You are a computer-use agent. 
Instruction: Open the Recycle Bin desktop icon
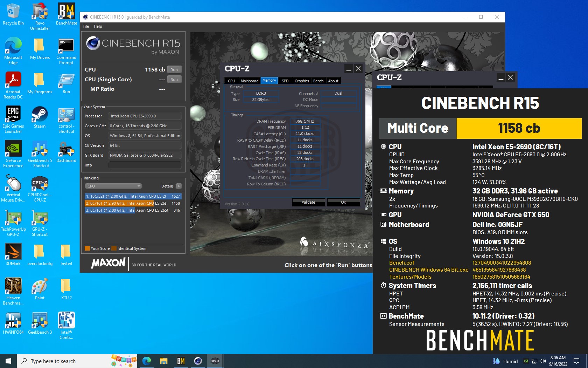pos(13,14)
